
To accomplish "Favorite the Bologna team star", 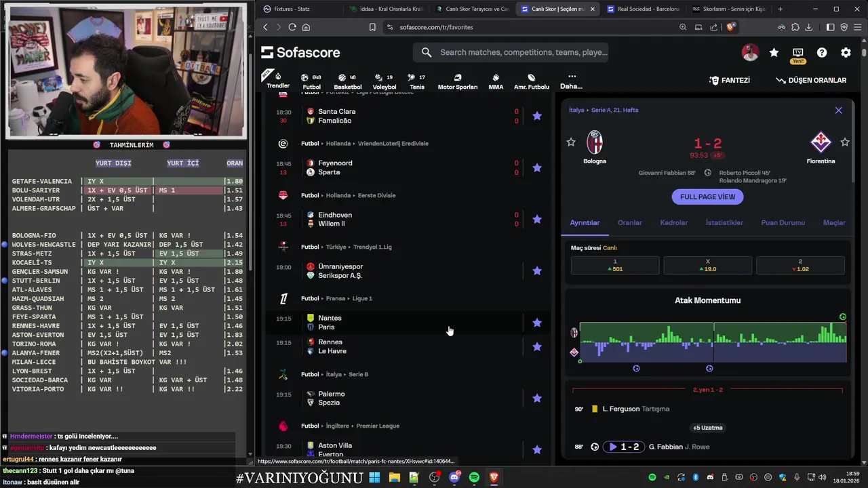I will coord(571,142).
